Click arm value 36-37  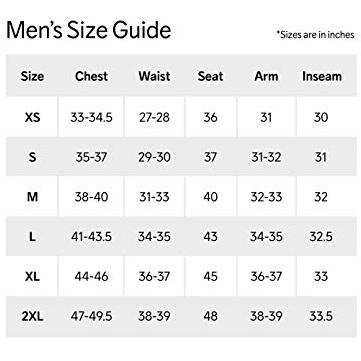(266, 276)
